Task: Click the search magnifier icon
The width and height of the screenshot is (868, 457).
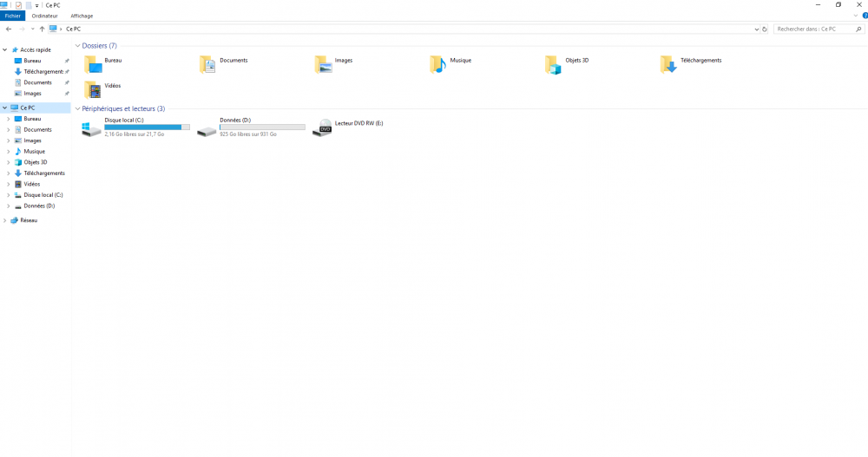Action: click(x=858, y=29)
